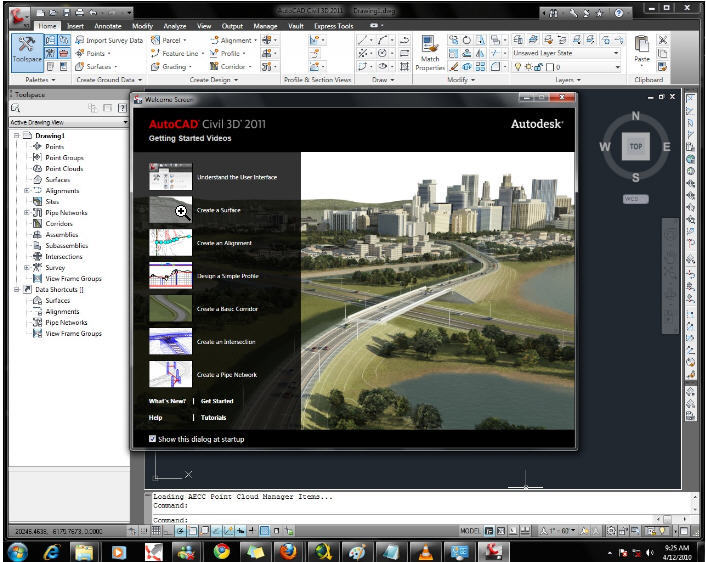Open the Firefox icon in taskbar

tap(288, 552)
